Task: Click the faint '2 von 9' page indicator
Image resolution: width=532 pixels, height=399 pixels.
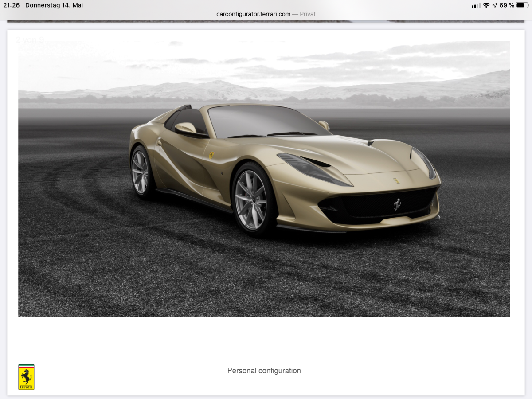Action: [30, 40]
